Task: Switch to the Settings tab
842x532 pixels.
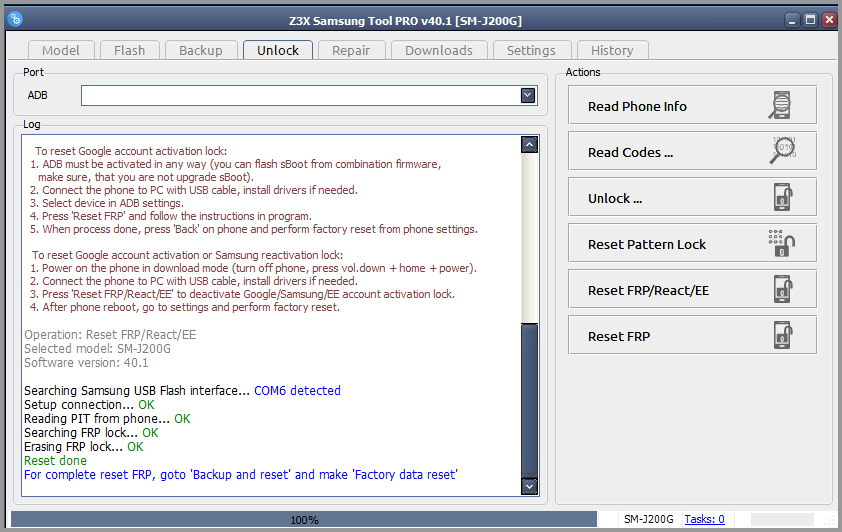Action: (x=531, y=50)
